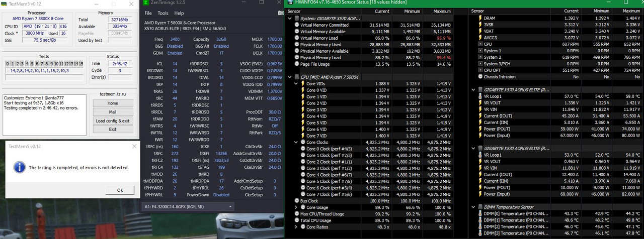Click the Page File Usage sensor icon

pyautogui.click(x=296, y=64)
